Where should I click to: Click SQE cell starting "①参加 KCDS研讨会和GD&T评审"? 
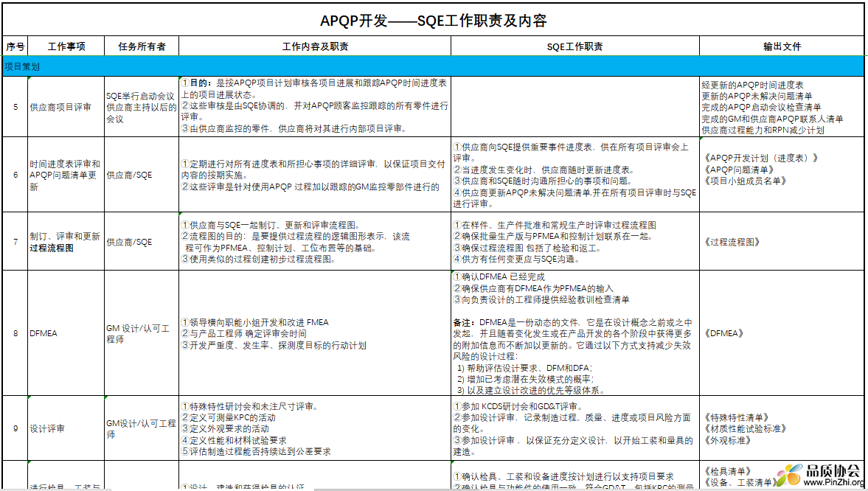575,428
